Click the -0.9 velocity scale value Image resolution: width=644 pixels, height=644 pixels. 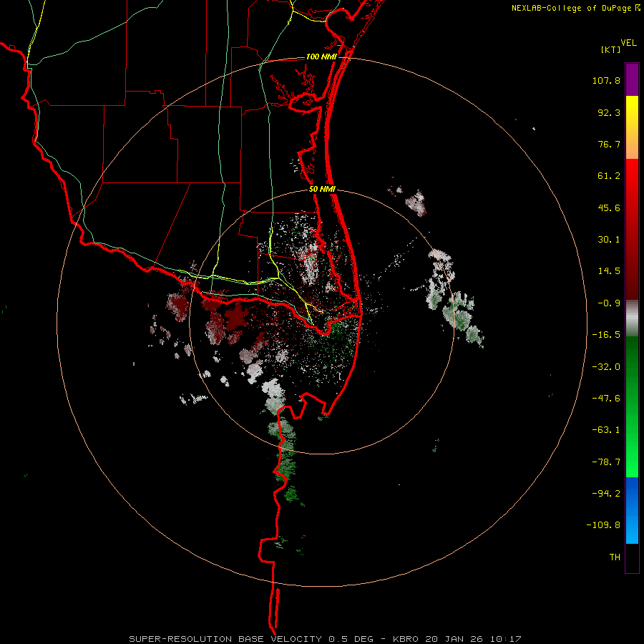pos(609,303)
